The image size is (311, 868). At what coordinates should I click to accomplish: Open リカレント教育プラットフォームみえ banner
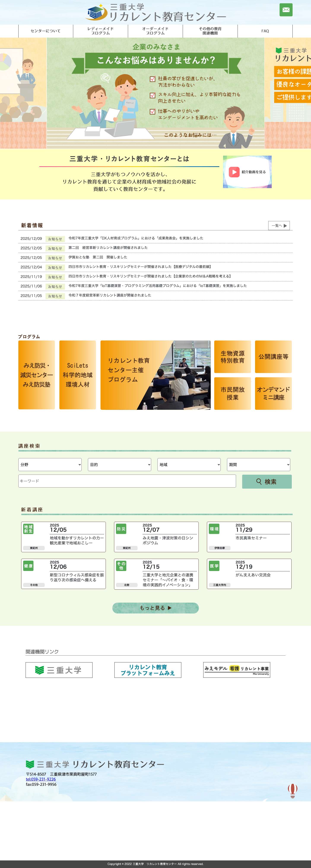pos(148,670)
